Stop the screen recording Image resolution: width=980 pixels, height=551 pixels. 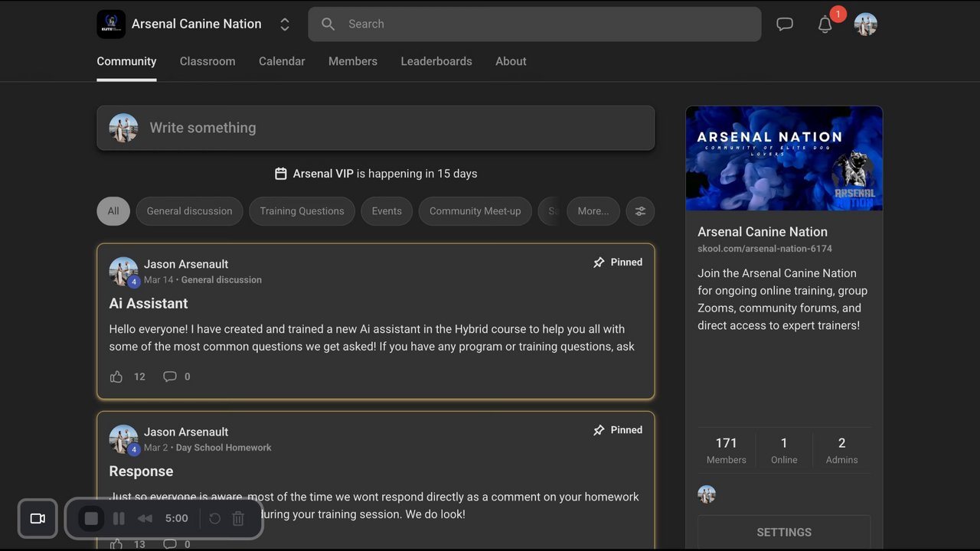click(91, 519)
